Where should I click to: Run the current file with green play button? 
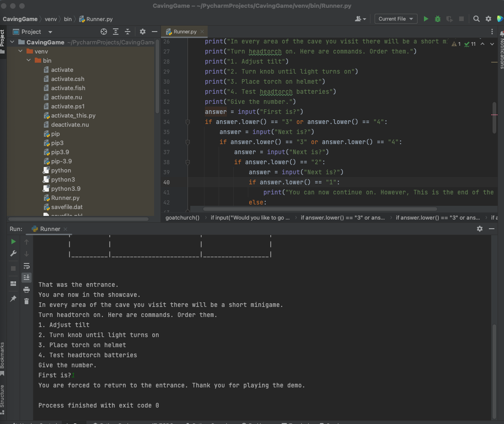(x=426, y=19)
